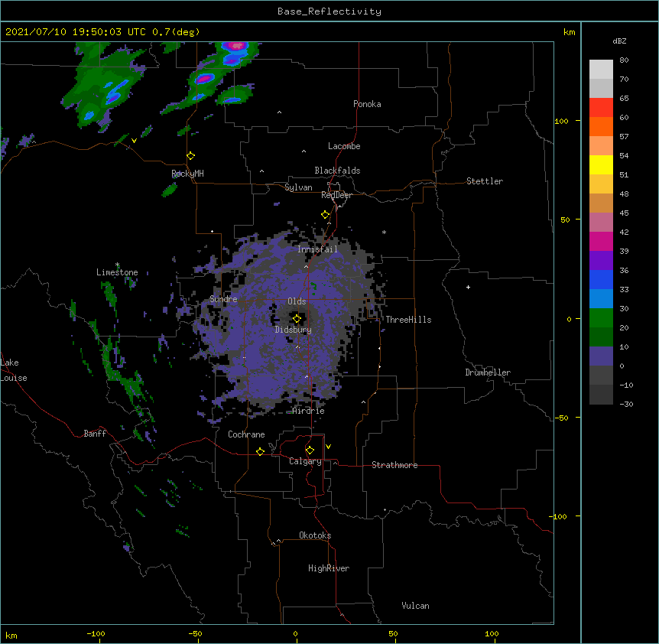Click the Sundre label

223,299
